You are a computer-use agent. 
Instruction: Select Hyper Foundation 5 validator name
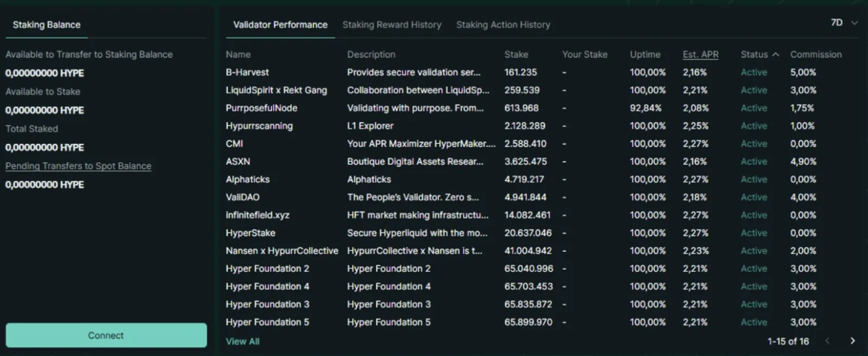coord(267,322)
